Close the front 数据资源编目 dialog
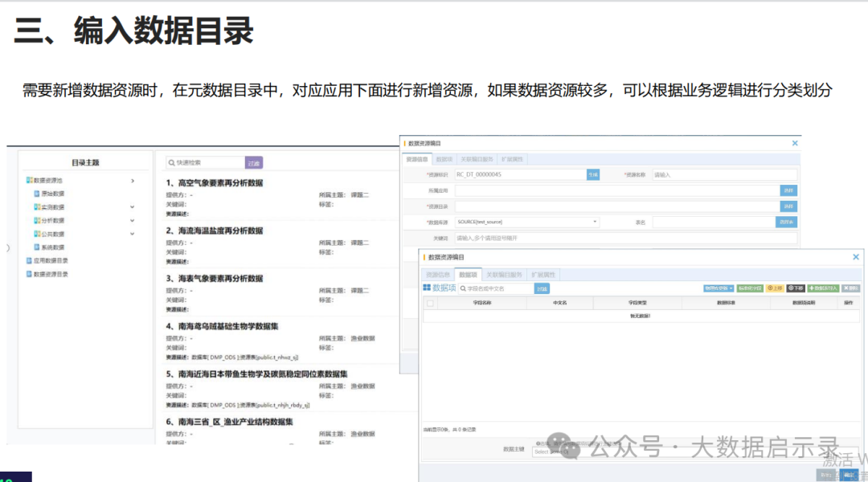The image size is (868, 482). tap(856, 257)
